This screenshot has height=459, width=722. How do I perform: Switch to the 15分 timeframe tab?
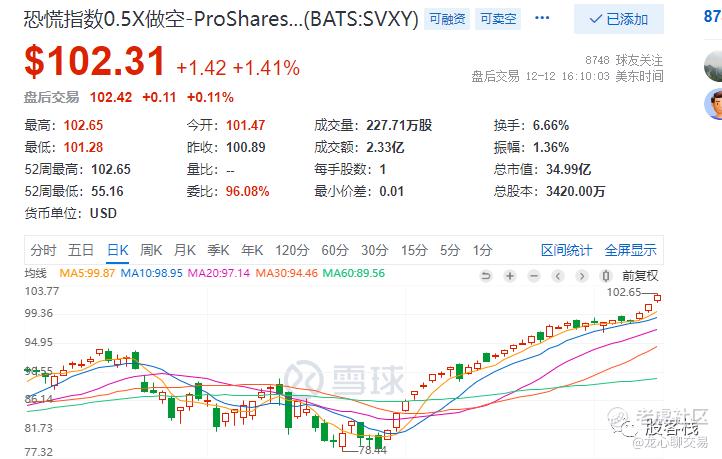point(414,250)
